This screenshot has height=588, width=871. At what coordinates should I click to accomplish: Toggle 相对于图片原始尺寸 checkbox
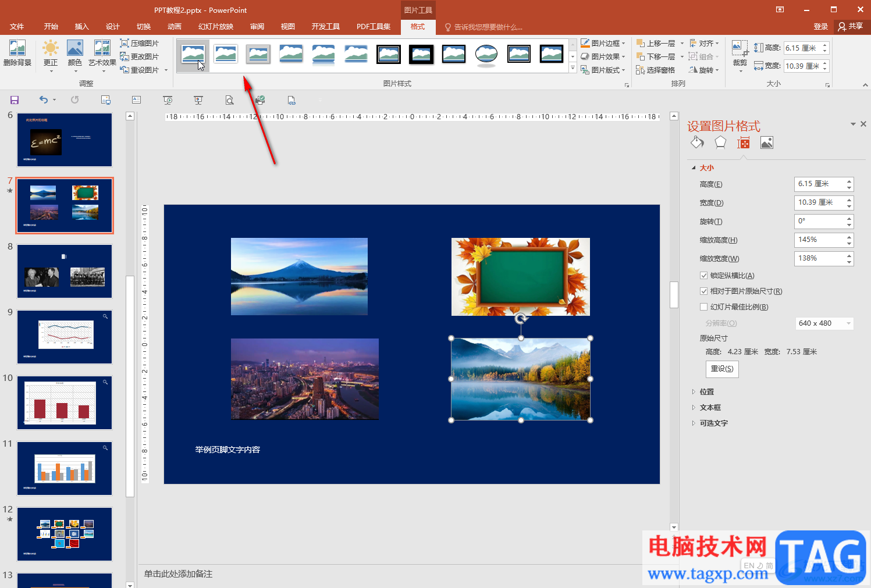click(x=704, y=291)
